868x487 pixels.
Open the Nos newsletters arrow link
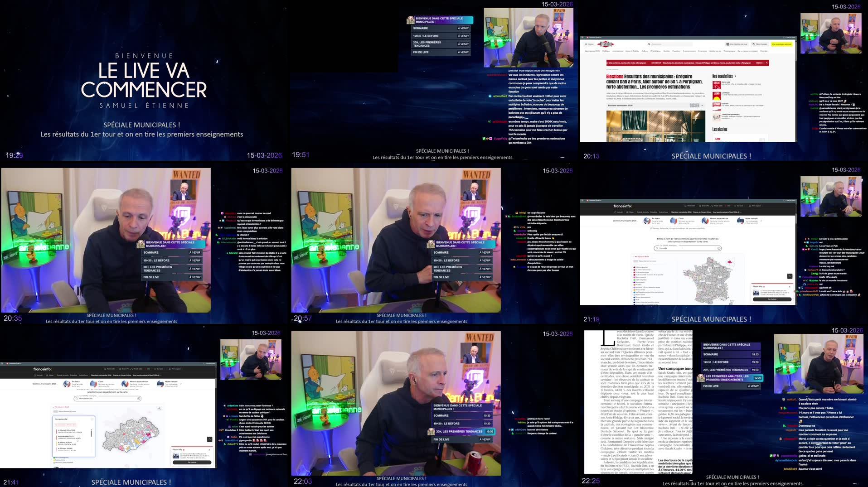click(735, 76)
